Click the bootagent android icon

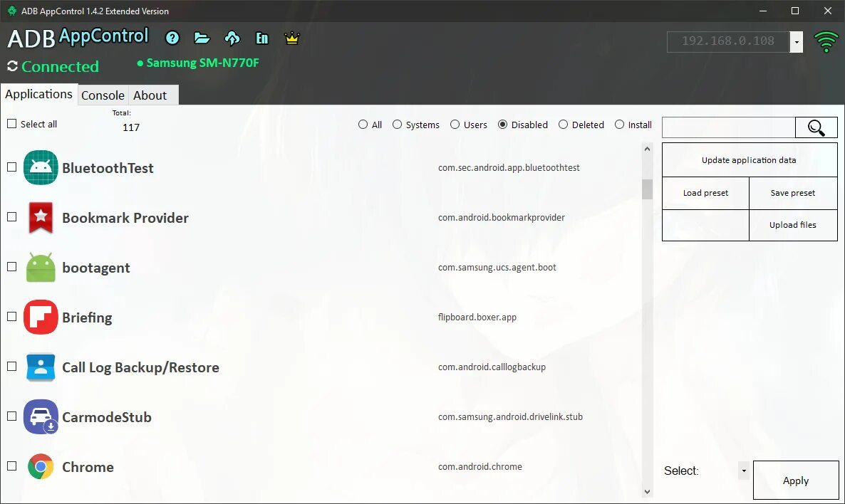coord(41,268)
